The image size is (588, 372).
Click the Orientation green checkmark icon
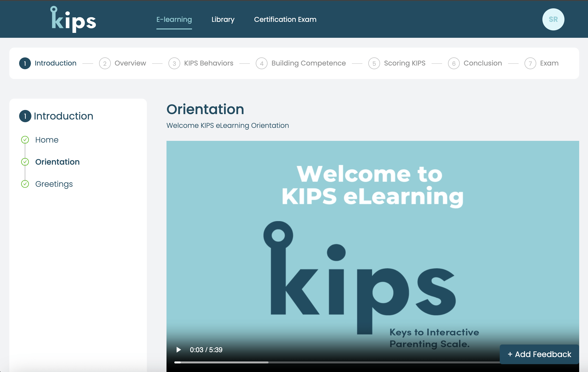[25, 162]
